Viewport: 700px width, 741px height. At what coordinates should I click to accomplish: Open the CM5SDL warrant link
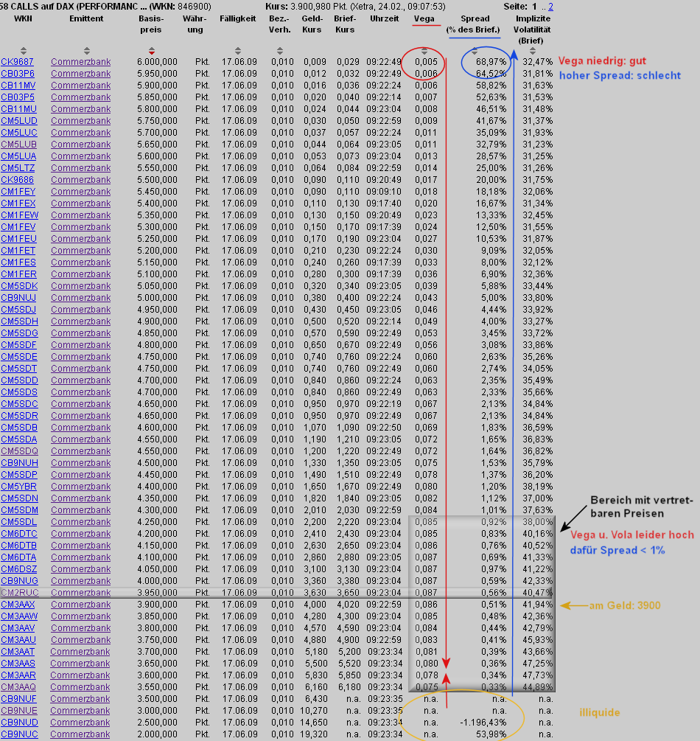pyautogui.click(x=18, y=522)
